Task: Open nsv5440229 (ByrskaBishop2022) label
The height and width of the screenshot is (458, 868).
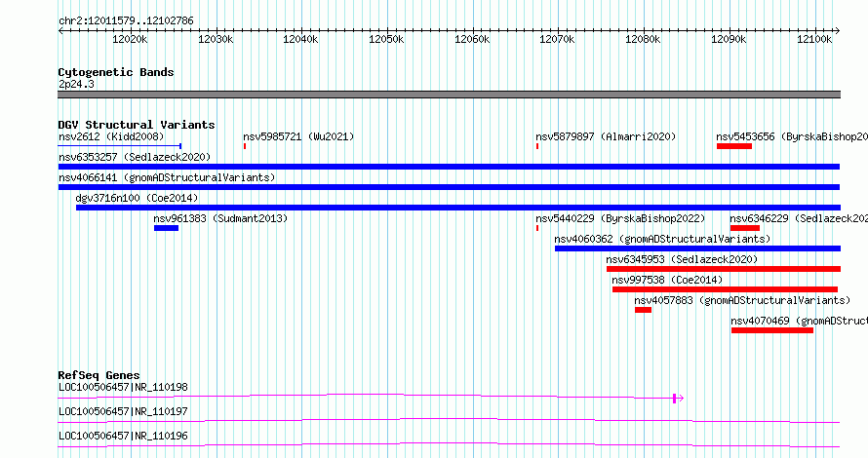Action: click(620, 218)
